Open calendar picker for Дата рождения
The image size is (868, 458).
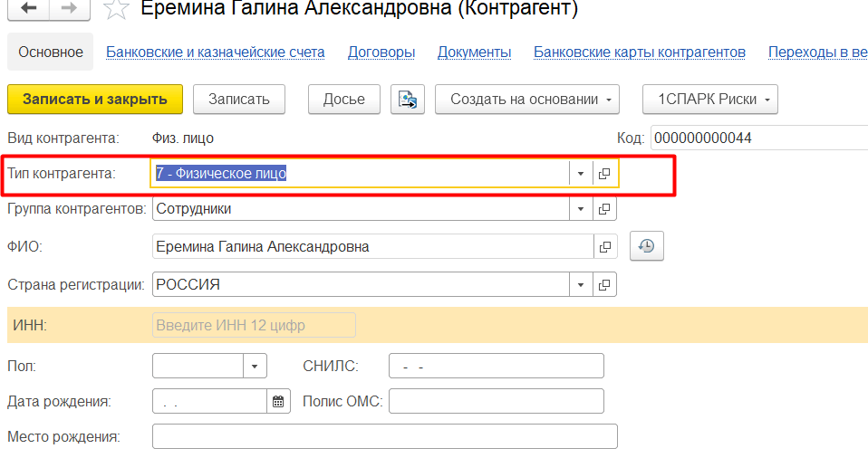(x=278, y=401)
